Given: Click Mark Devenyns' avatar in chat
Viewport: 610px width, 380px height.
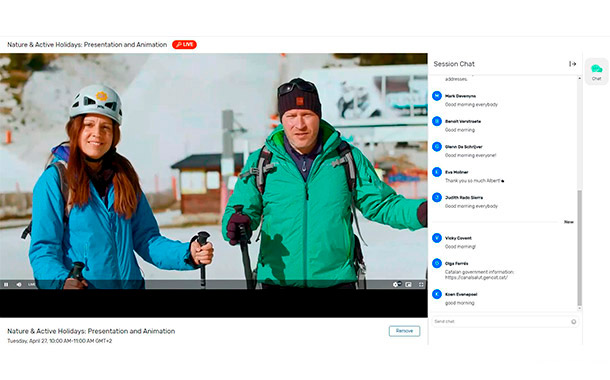Looking at the screenshot, I should (x=437, y=96).
